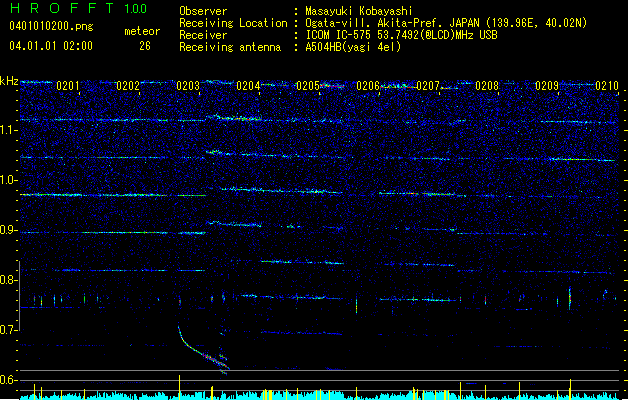Click Ogata-vill. Akita-Pref. JAPAN location text
The height and width of the screenshot is (400, 629).
tap(446, 23)
